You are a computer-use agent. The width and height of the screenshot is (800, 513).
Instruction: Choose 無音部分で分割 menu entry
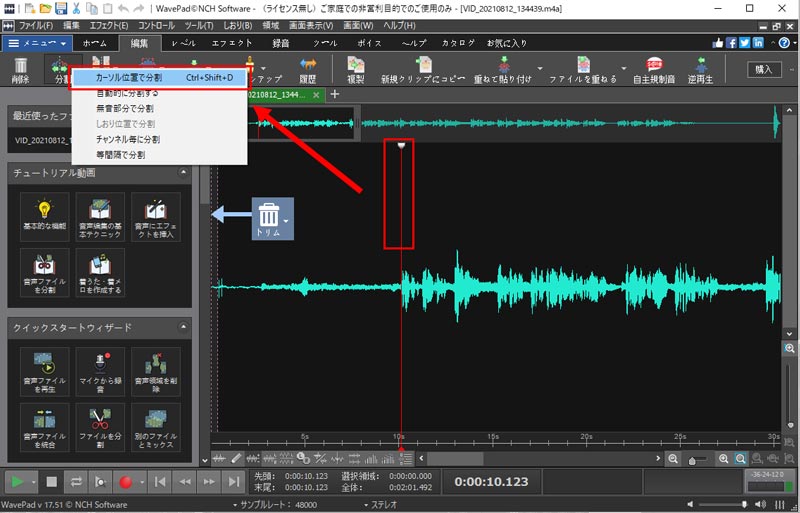tap(125, 108)
